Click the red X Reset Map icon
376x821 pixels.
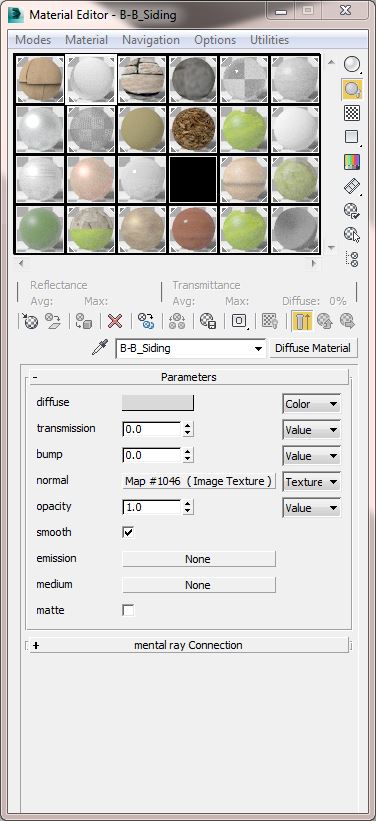click(115, 321)
